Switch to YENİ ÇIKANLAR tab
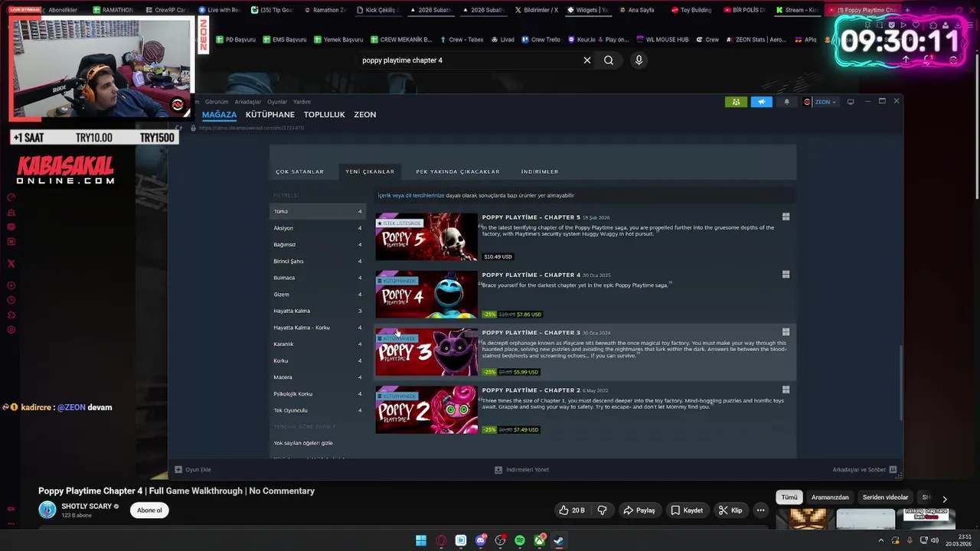 [370, 171]
